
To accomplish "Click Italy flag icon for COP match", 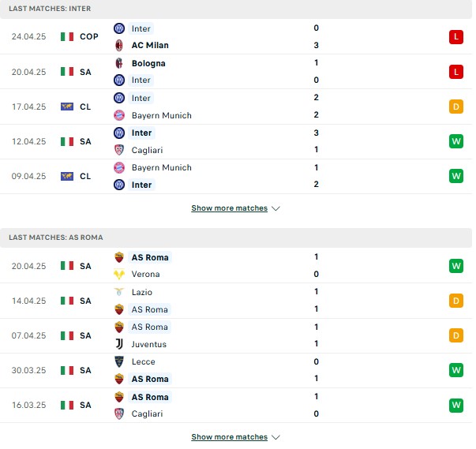I will (67, 37).
